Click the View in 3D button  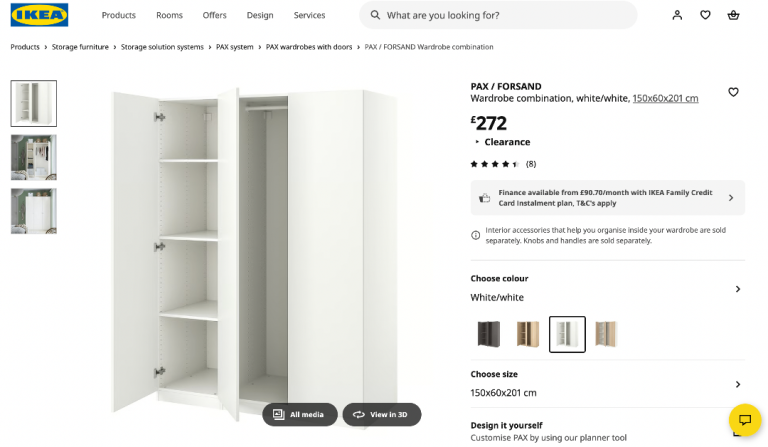381,414
